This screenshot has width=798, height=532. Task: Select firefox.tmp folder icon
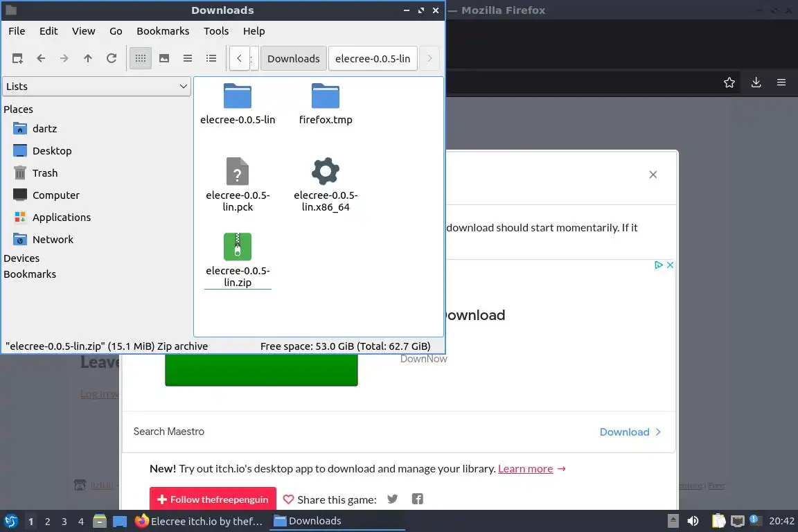pos(326,96)
